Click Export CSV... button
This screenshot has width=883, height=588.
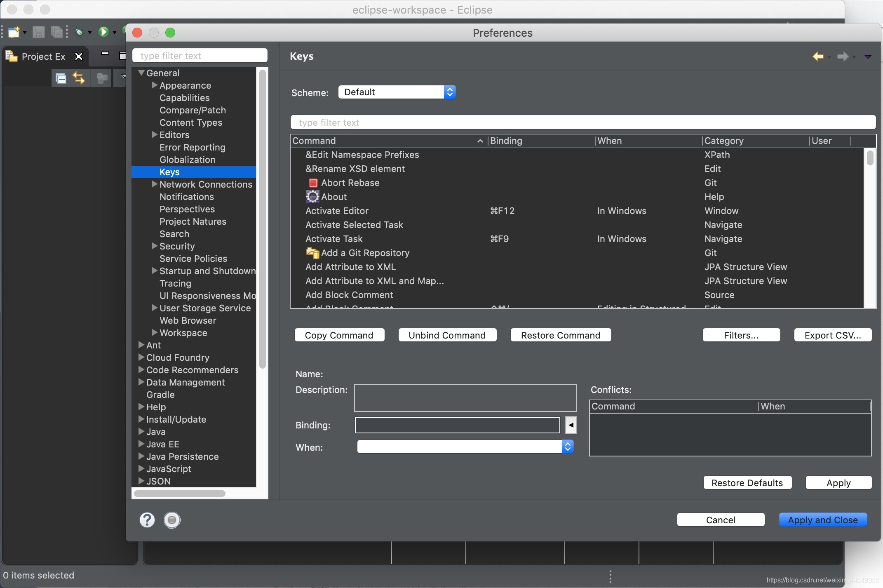[x=833, y=335]
